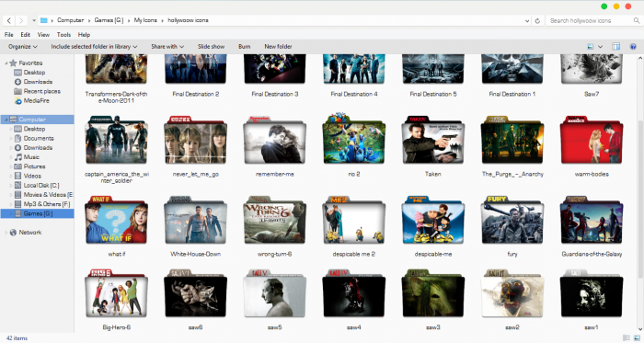This screenshot has height=343, width=644.
Task: Open the fury folder icon
Action: [512, 220]
